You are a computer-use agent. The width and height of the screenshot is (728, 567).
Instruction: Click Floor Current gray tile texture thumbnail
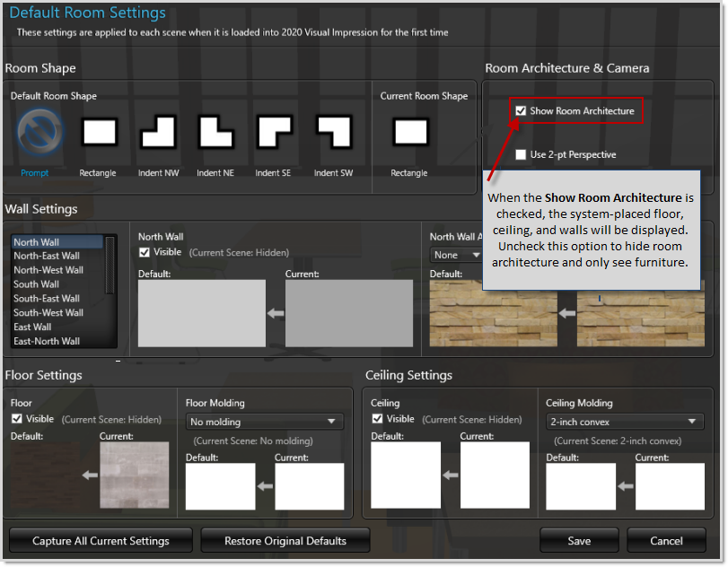click(x=135, y=475)
